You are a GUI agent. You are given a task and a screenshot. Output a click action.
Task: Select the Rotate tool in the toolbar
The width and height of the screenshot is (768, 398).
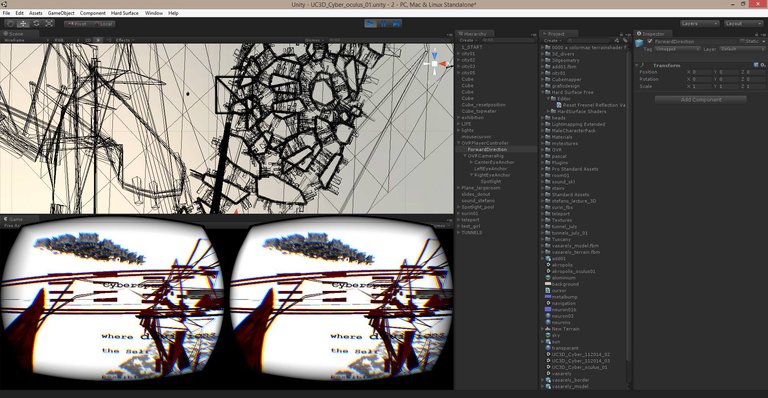point(36,23)
